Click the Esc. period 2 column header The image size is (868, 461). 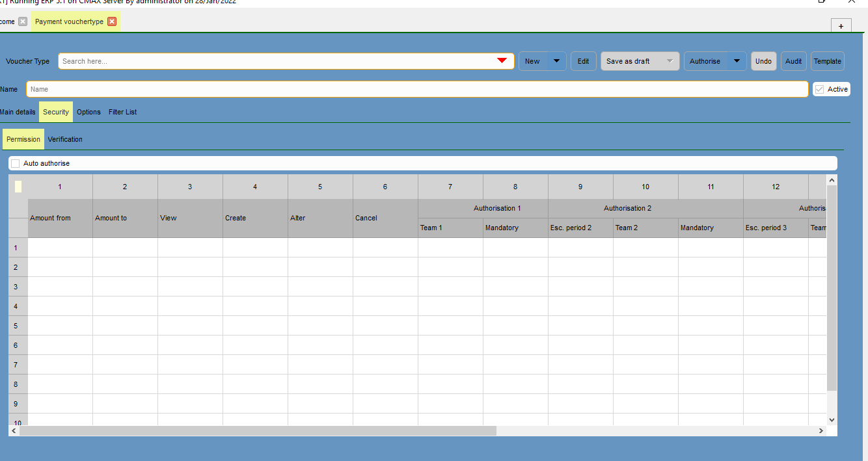click(580, 228)
